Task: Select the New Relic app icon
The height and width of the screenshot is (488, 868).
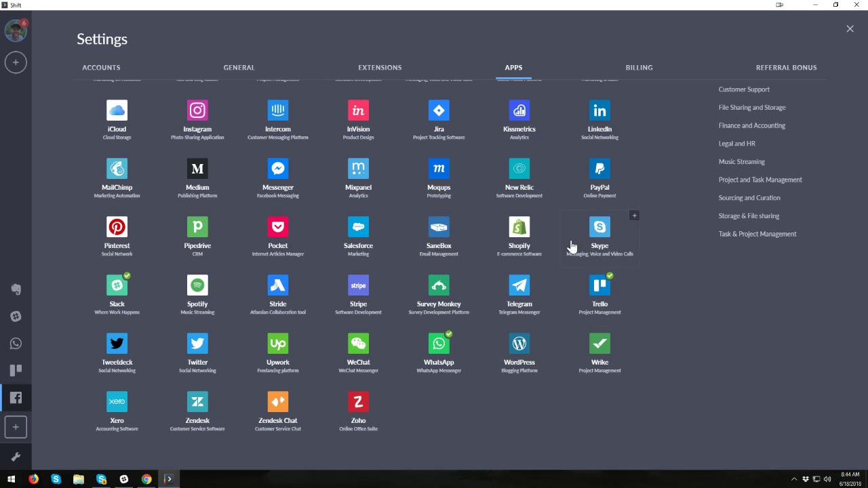Action: [519, 169]
